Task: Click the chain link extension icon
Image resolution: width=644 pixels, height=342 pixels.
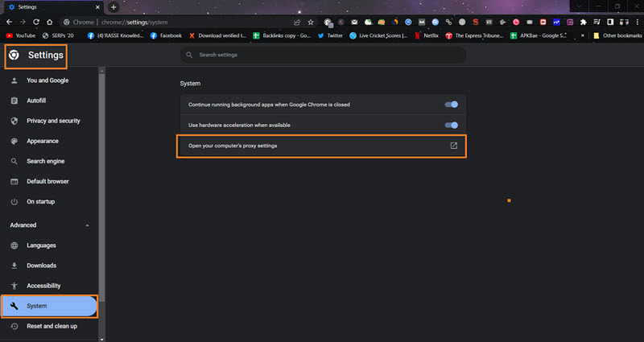Action: point(448,23)
